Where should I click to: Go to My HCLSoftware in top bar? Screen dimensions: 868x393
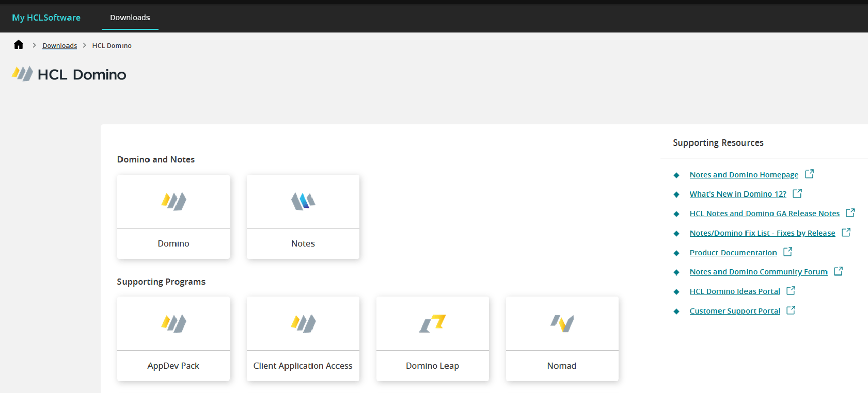(x=46, y=18)
